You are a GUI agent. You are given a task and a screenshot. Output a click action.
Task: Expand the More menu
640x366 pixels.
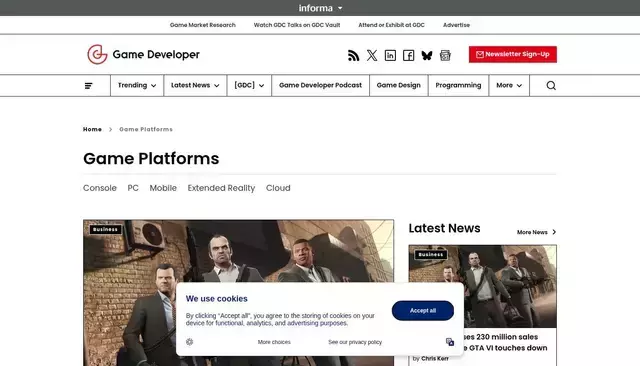tap(509, 85)
